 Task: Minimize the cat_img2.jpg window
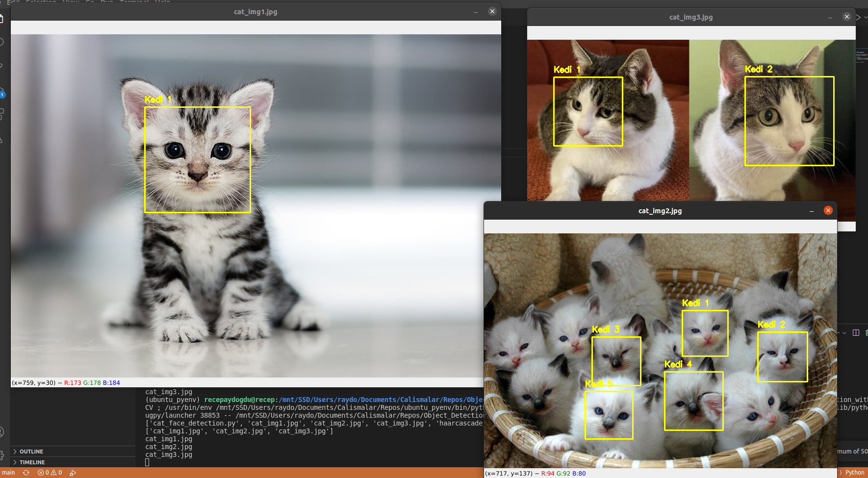point(812,211)
